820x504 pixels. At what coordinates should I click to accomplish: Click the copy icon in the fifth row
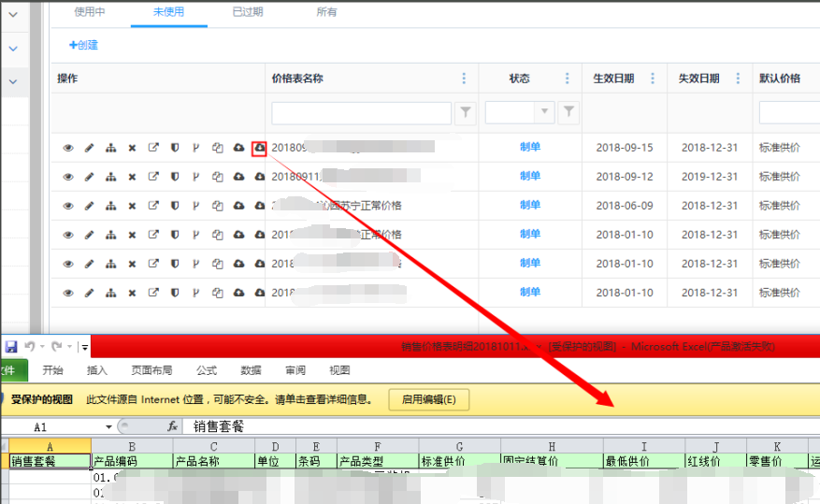217,264
